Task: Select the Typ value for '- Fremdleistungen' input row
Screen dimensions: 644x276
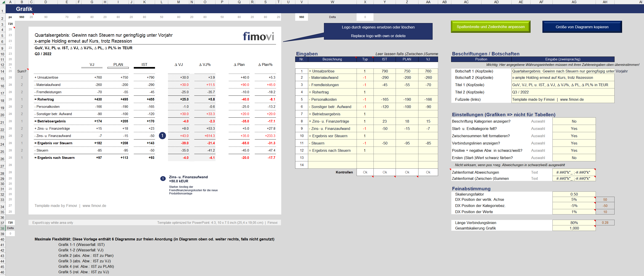Action: (x=365, y=85)
